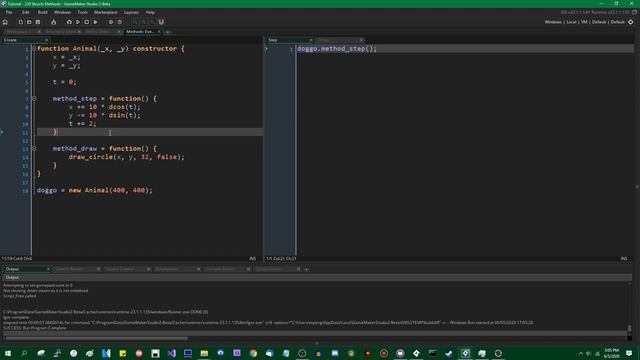Open the Build menu
Image resolution: width=640 pixels, height=360 pixels.
point(42,12)
